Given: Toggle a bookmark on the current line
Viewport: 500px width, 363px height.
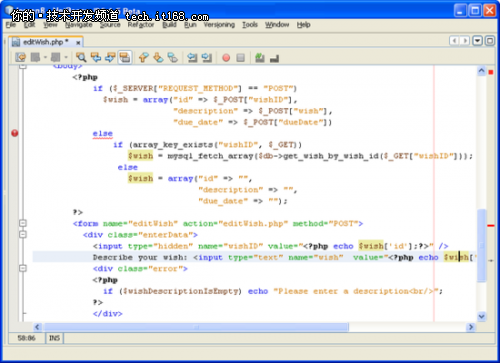Looking at the screenshot, I should click(x=172, y=58).
